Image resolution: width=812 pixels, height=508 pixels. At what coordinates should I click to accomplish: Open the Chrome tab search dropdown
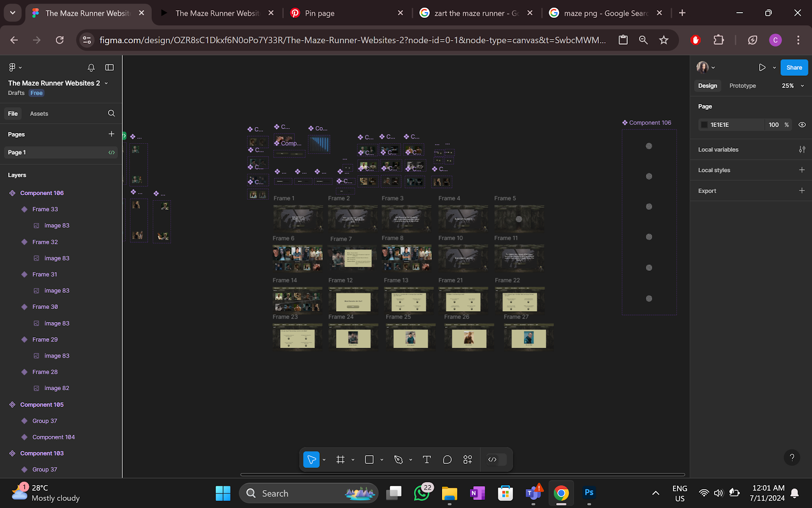point(12,13)
